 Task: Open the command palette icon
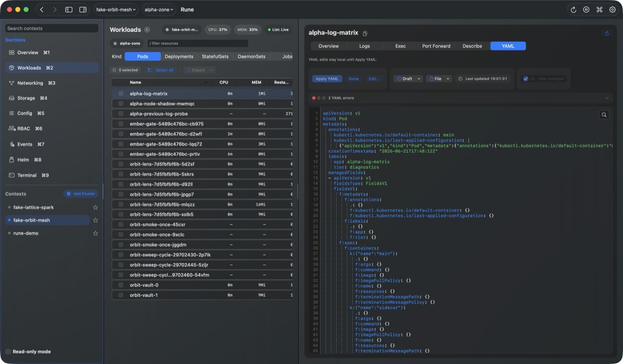click(x=599, y=9)
